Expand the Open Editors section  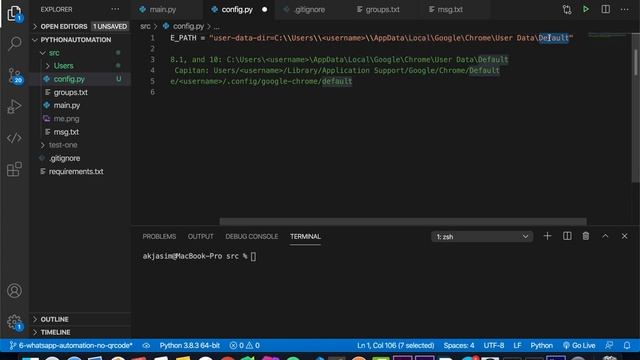click(x=80, y=26)
